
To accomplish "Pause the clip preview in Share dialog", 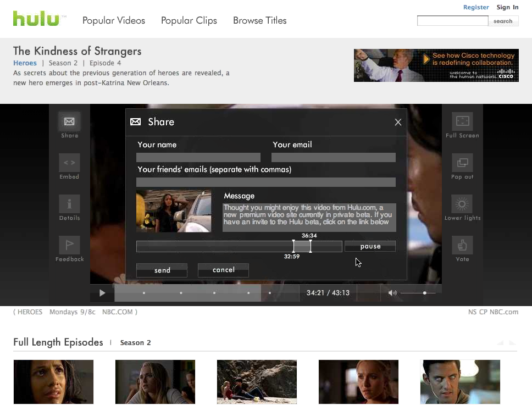I will [x=370, y=246].
